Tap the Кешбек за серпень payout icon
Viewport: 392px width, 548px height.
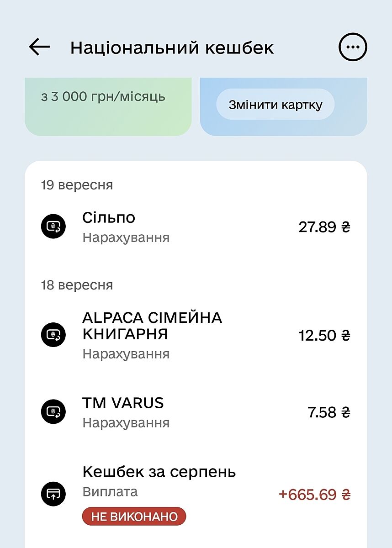[53, 494]
